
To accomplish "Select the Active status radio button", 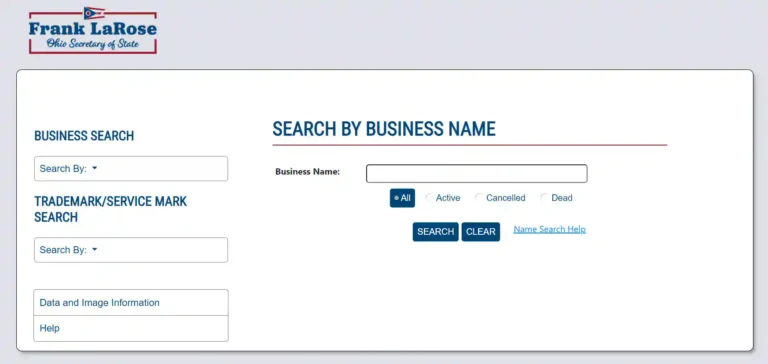I will 429,198.
